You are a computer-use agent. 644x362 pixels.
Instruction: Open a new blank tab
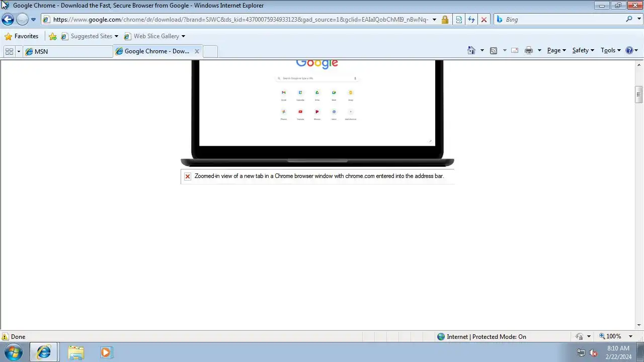(x=210, y=51)
